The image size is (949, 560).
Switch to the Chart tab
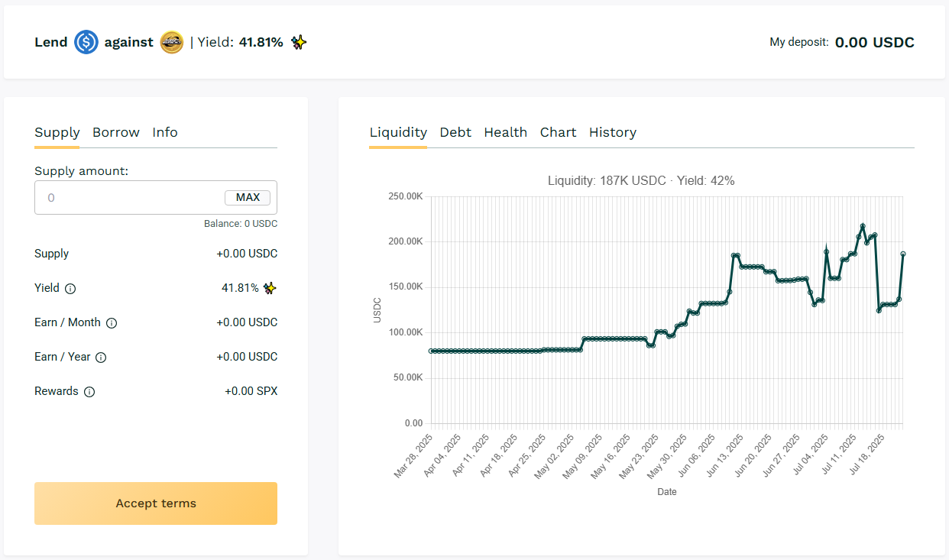559,132
